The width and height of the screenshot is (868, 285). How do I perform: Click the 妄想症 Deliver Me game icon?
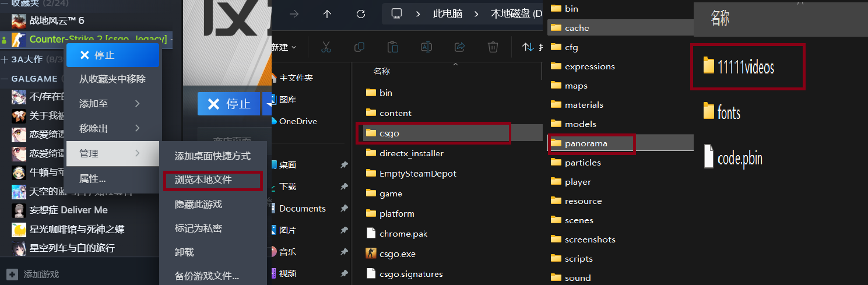tap(19, 210)
